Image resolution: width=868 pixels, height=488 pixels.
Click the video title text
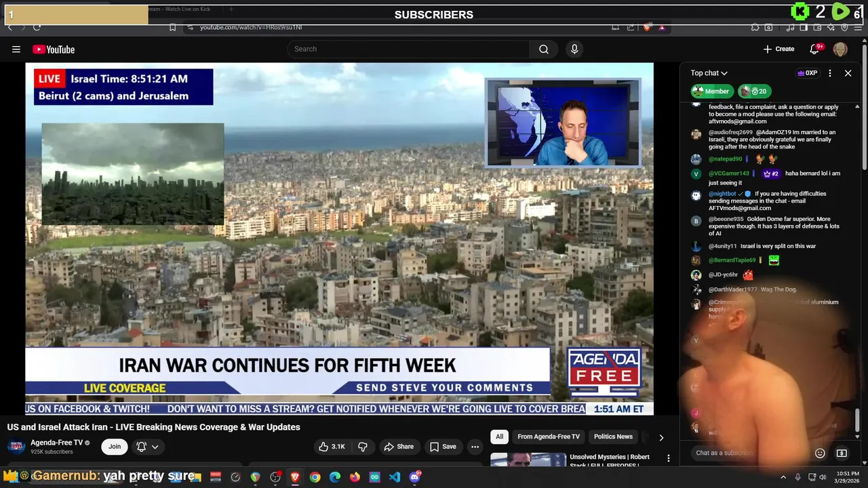(154, 427)
